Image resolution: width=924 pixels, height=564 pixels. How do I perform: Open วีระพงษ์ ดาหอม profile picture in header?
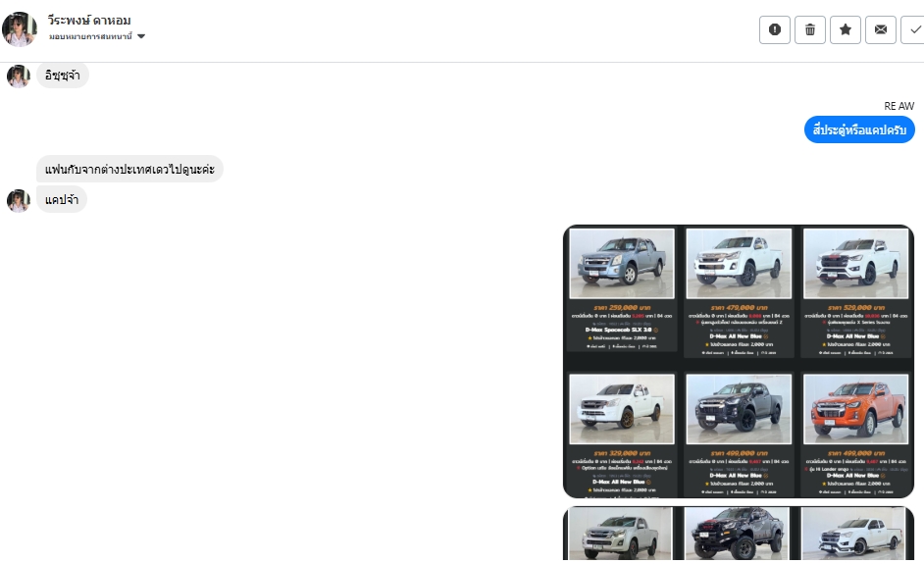[20, 28]
